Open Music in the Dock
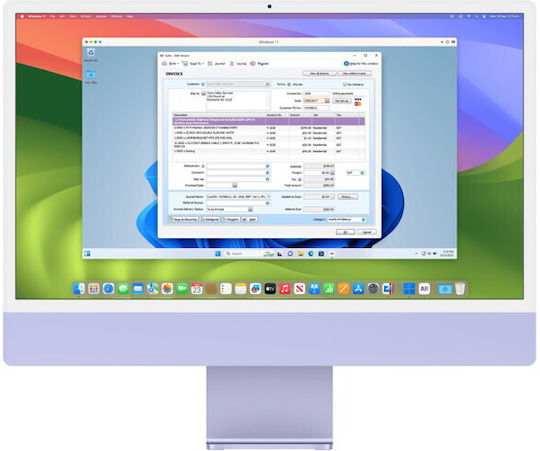 click(285, 289)
